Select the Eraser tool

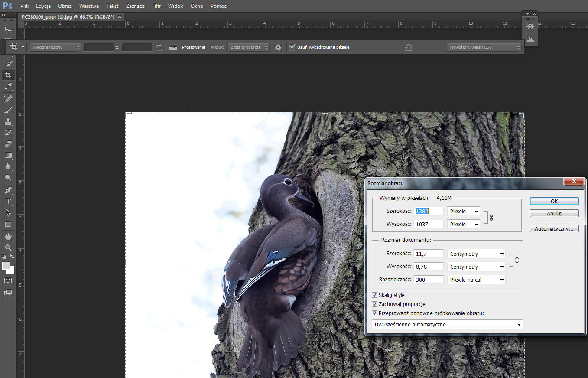(8, 144)
